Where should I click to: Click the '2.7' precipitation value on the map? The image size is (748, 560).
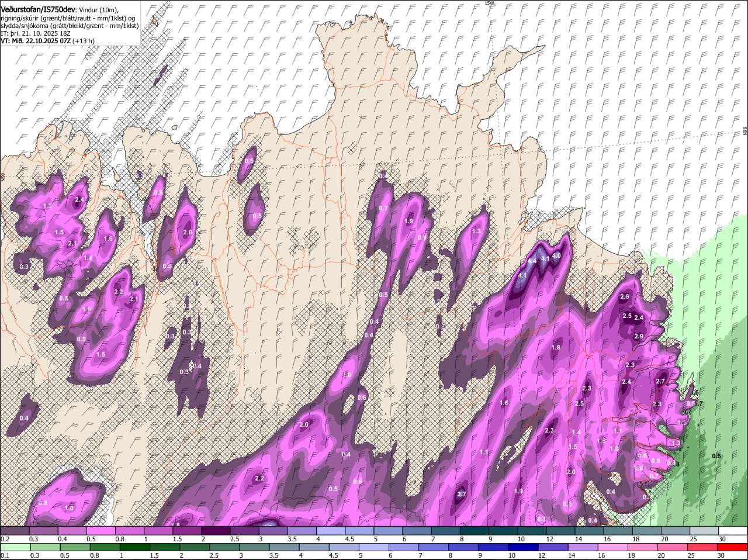coord(660,381)
